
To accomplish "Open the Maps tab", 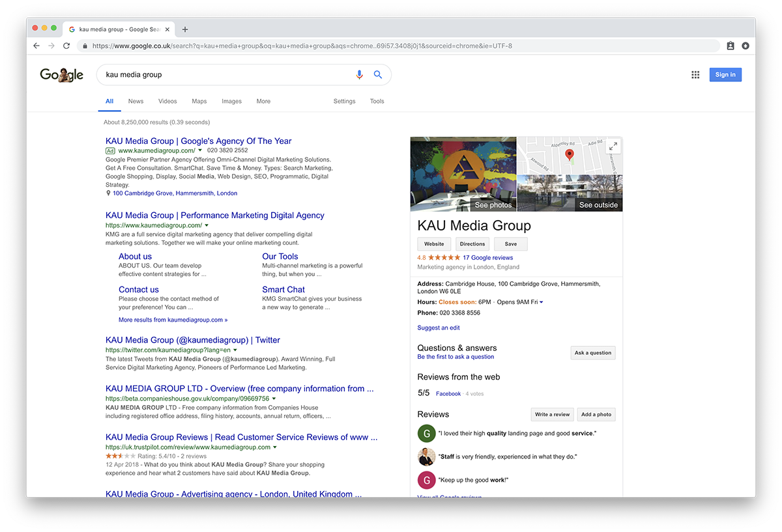I will pyautogui.click(x=199, y=102).
